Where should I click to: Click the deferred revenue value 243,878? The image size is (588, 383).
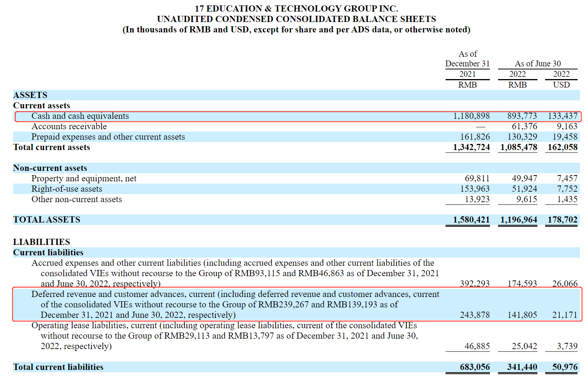point(474,315)
